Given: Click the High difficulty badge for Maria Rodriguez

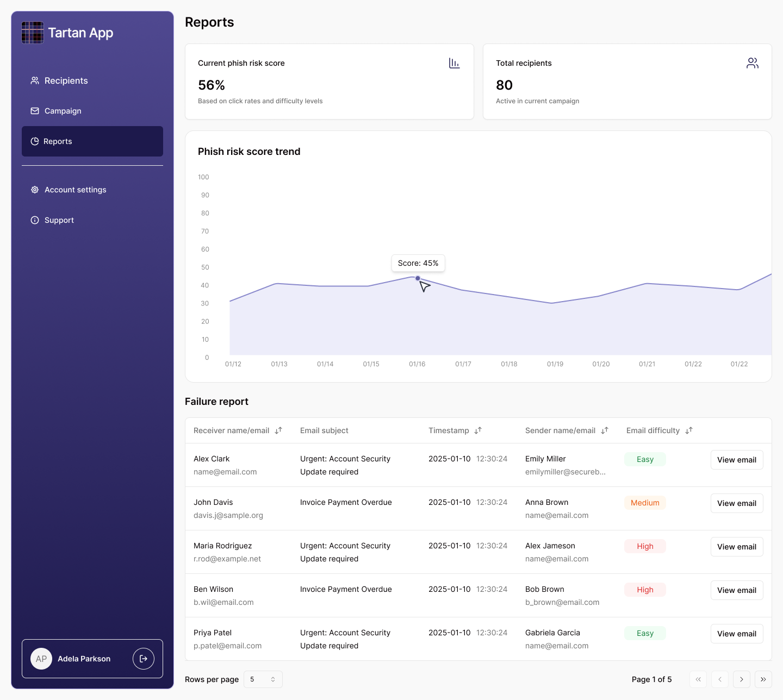Looking at the screenshot, I should click(x=645, y=546).
